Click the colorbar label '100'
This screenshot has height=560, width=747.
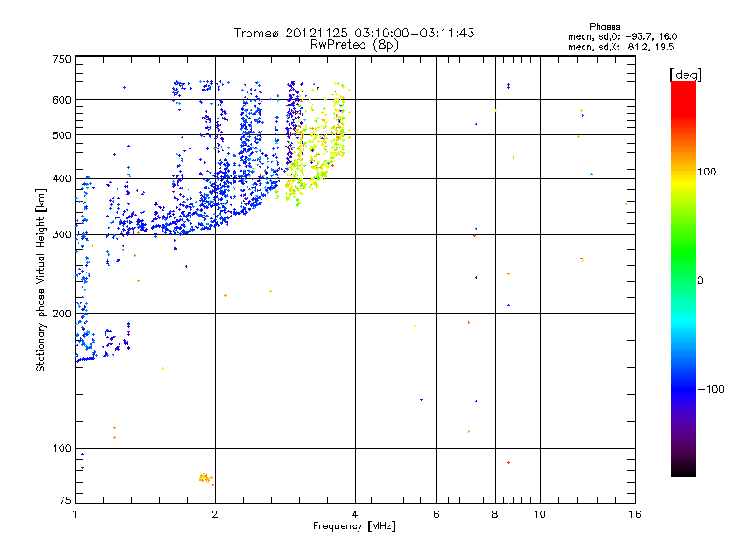click(707, 172)
